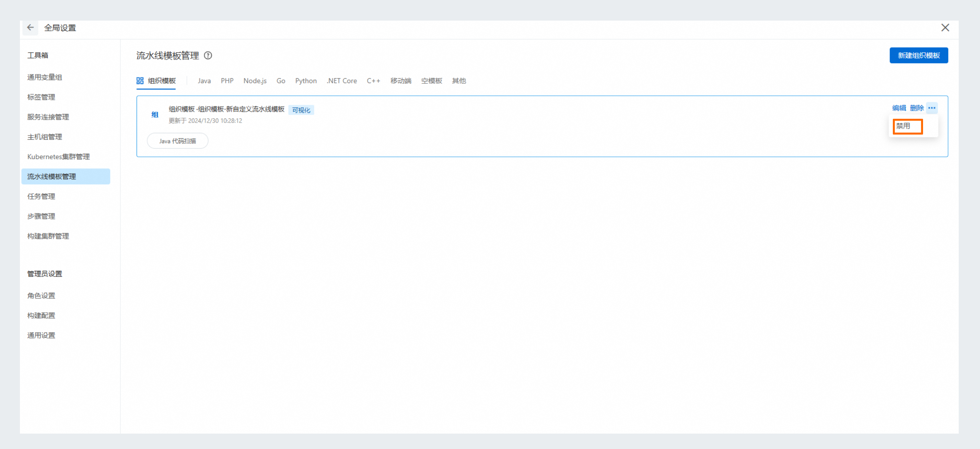Click the 全局设置 header title
Screen dimensions: 980x449
coord(60,28)
